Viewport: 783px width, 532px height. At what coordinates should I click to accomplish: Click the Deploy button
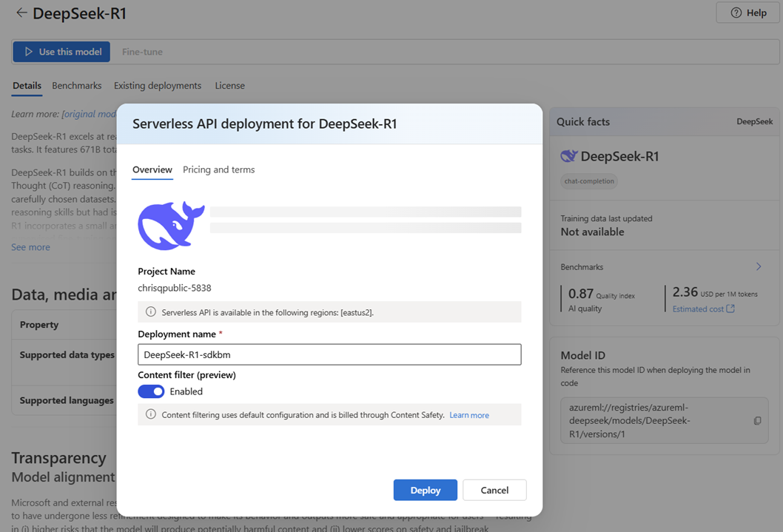pyautogui.click(x=425, y=490)
